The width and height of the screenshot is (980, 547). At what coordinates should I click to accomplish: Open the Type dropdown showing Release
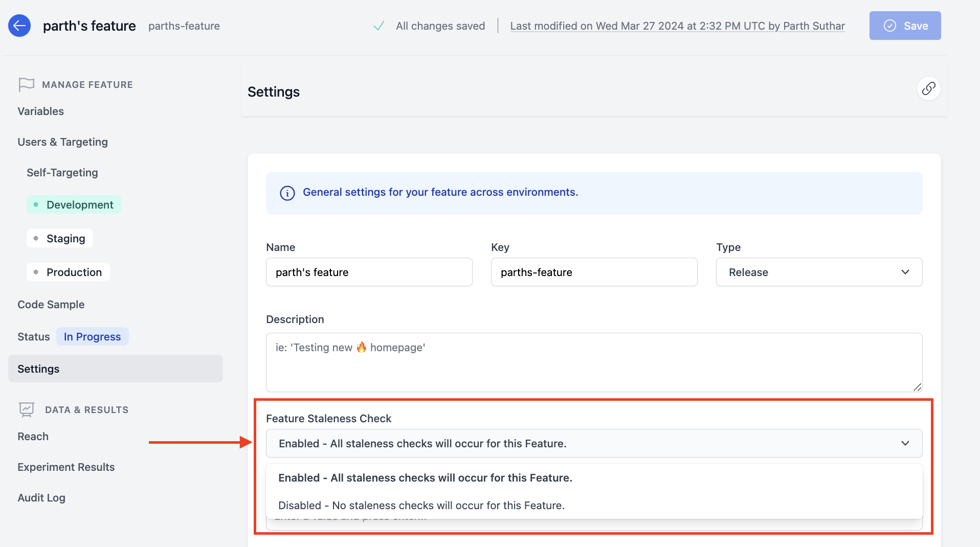[818, 272]
